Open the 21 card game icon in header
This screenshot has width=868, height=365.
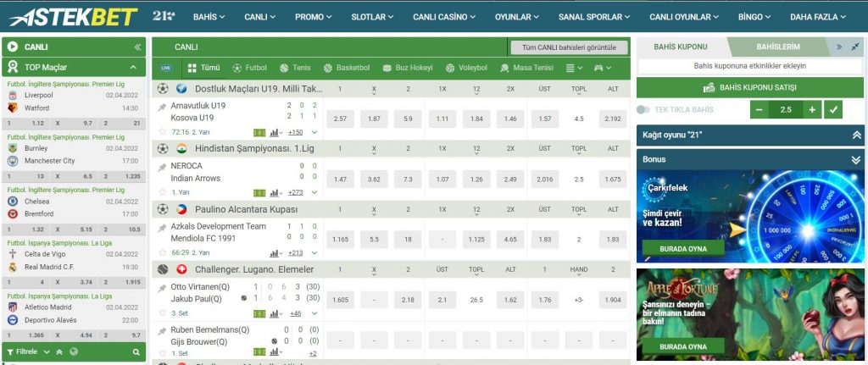click(x=164, y=16)
